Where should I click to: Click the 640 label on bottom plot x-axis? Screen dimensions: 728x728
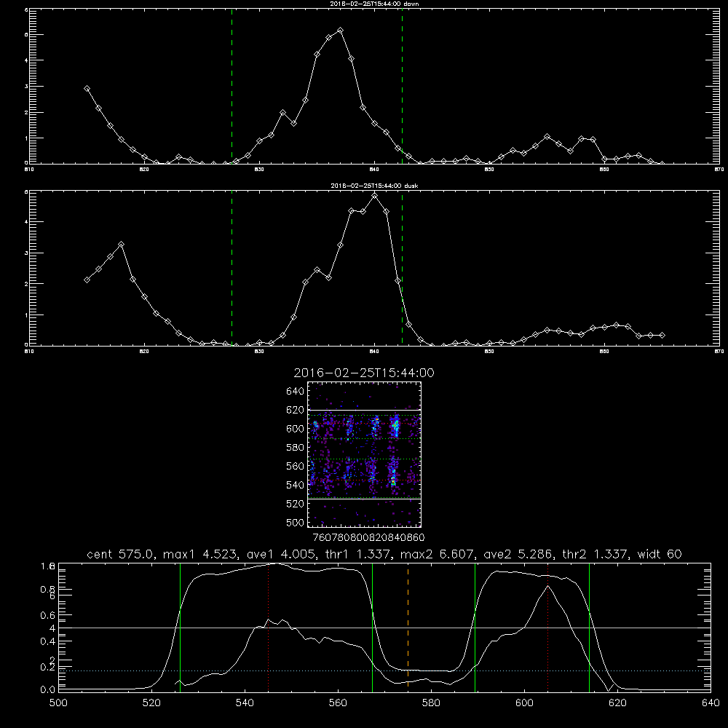pos(711,703)
